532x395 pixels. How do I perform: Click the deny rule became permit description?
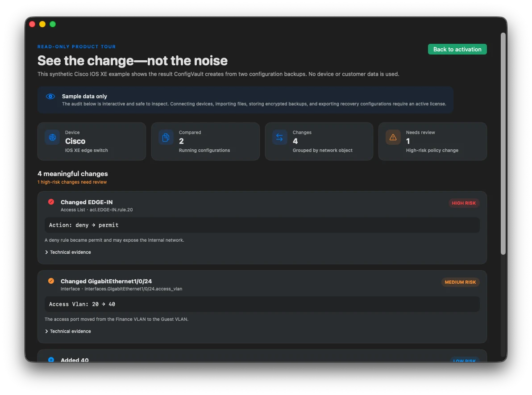click(114, 240)
